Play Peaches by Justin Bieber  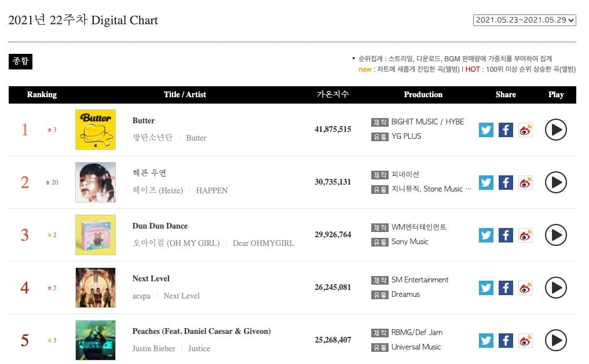(555, 340)
